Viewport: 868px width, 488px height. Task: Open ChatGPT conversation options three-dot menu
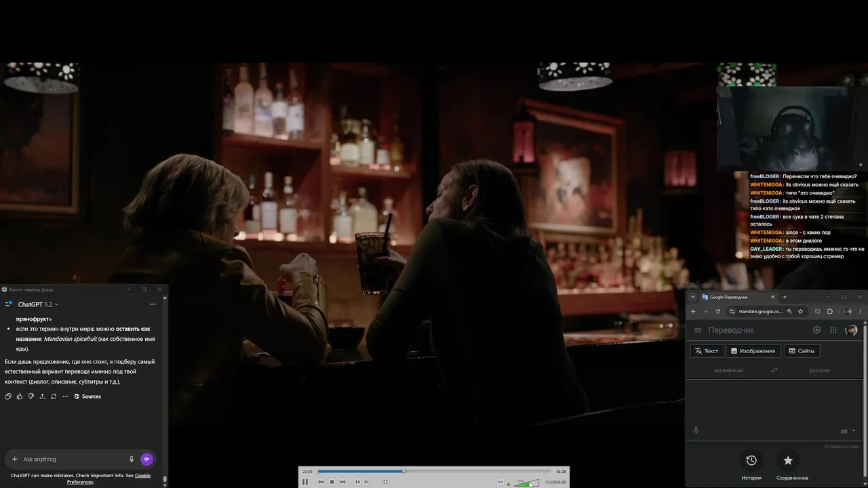[x=153, y=304]
